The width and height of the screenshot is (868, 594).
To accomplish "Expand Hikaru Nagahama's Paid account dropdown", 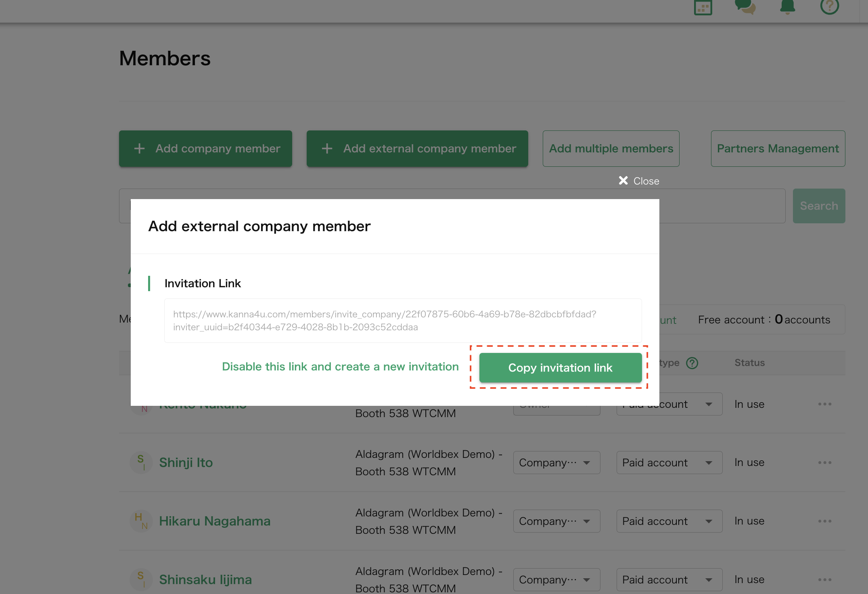I will coord(669,521).
